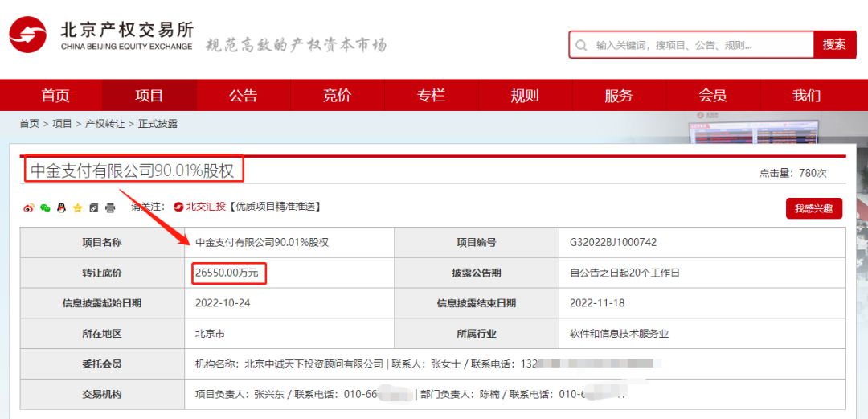Click the keyword search input field
Image resolution: width=868 pixels, height=419 pixels.
691,44
